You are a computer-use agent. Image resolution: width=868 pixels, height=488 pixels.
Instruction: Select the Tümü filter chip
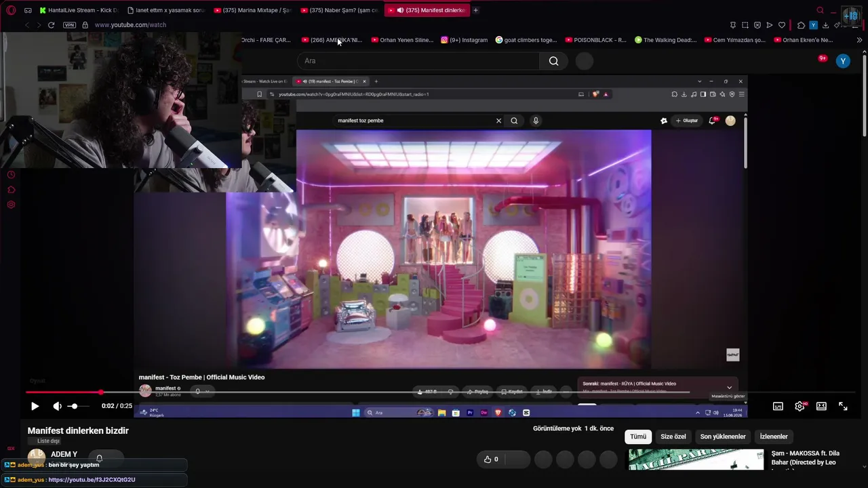pyautogui.click(x=638, y=437)
